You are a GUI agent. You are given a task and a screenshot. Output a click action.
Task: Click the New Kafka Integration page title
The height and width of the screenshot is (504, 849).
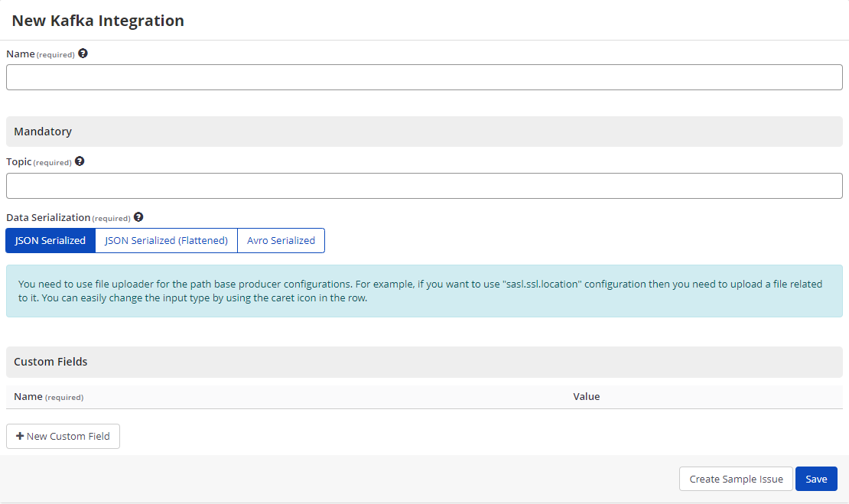point(97,20)
